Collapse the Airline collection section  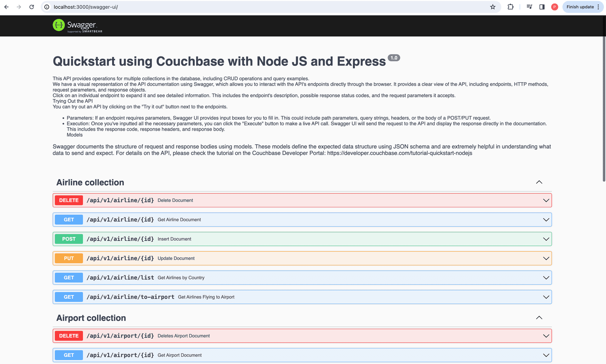tap(539, 182)
